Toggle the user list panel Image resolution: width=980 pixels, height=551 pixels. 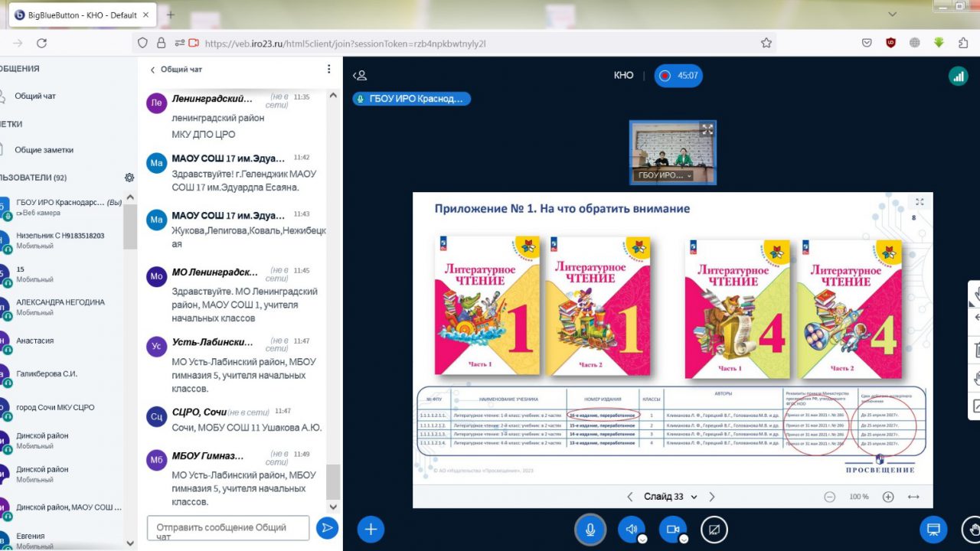coord(360,76)
